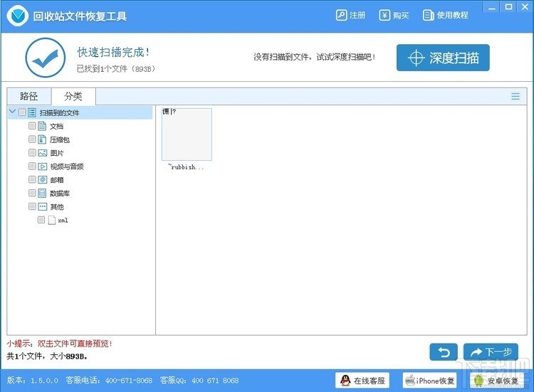
Task: Select the ~rubbish file thumbnail
Action: tap(187, 134)
